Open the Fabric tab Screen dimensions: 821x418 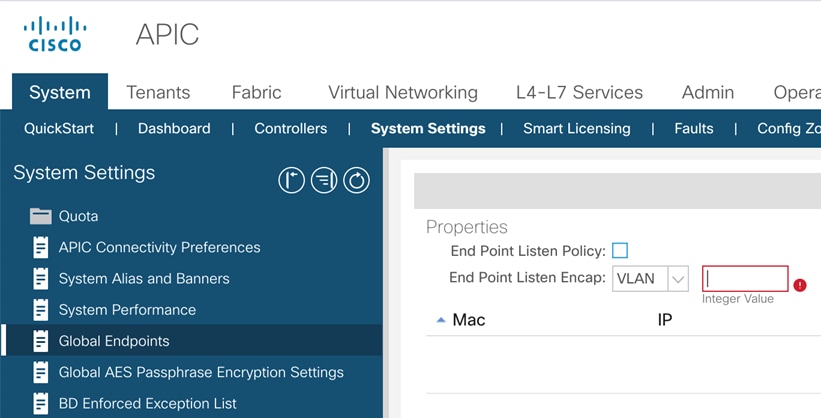click(257, 92)
